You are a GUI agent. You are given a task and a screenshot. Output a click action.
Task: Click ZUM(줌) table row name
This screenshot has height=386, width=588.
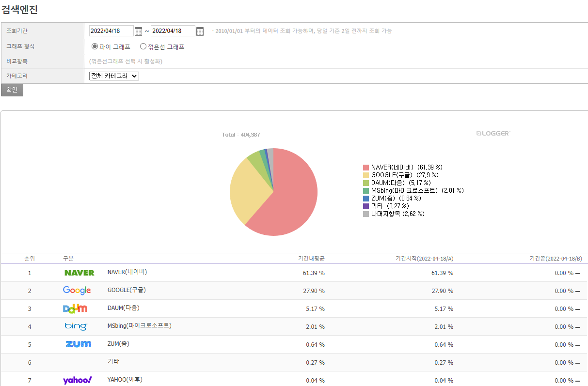coord(118,344)
